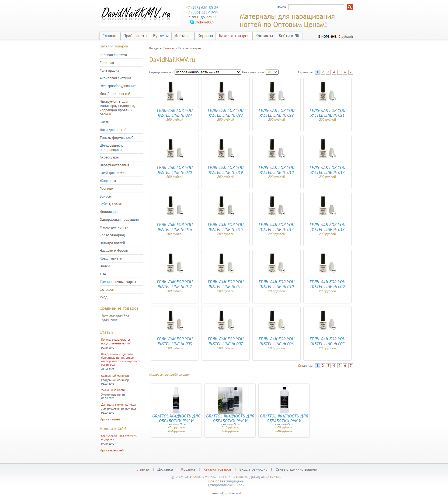This screenshot has height=501, width=448.
Task: Click the shdavid009 Skype contact link
Action: (x=205, y=22)
